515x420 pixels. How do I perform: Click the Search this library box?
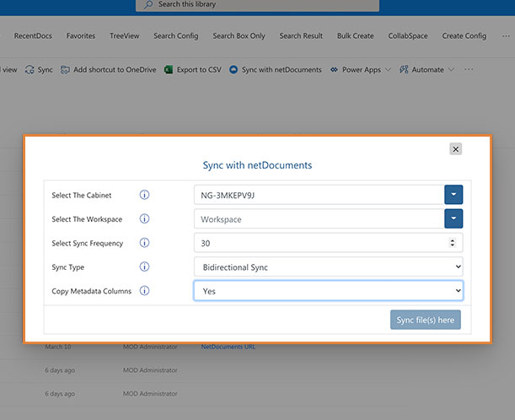[x=258, y=5]
